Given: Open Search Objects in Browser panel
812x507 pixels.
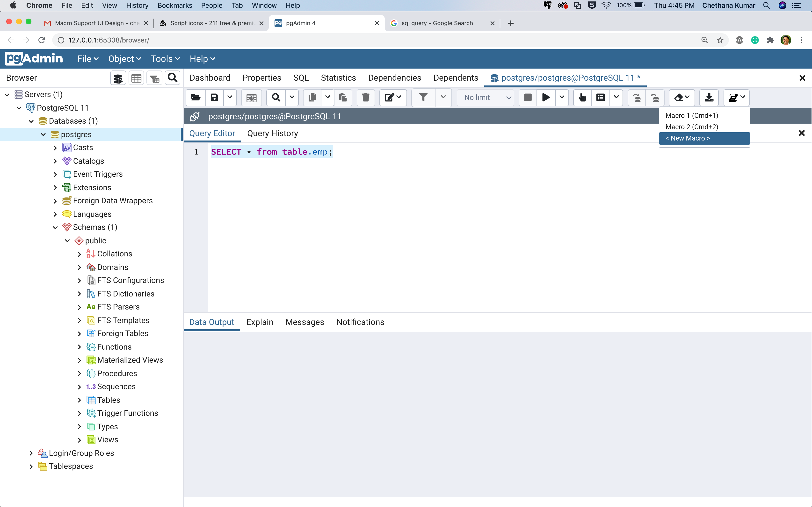Looking at the screenshot, I should coord(173,78).
